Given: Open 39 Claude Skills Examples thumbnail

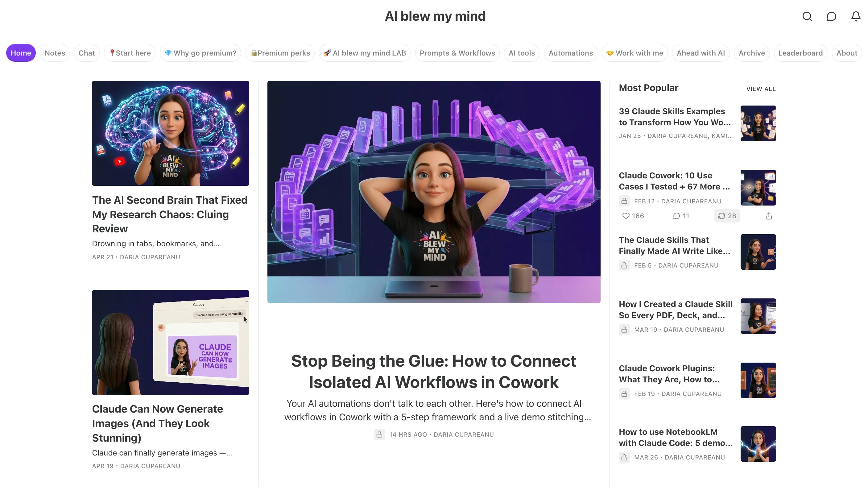Looking at the screenshot, I should (758, 123).
